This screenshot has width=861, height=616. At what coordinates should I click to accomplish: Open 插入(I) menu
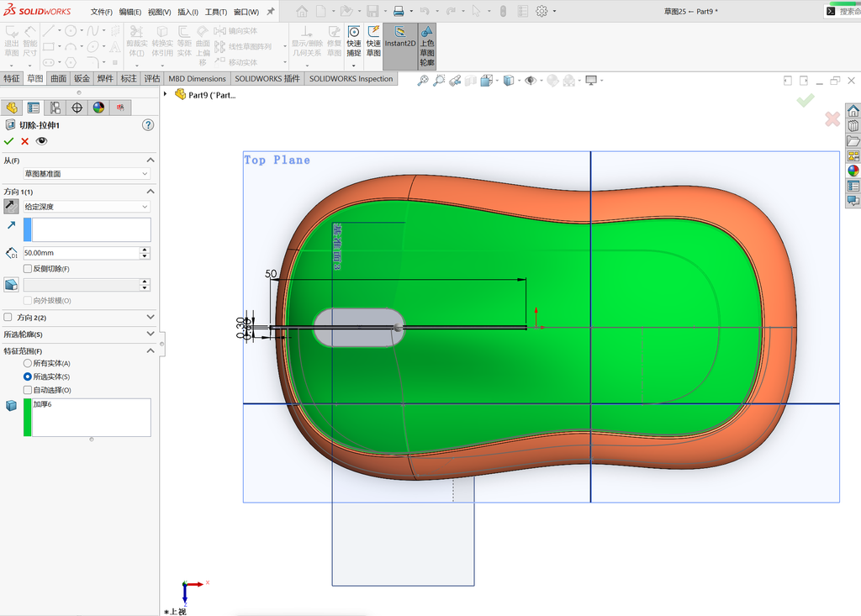(x=188, y=12)
